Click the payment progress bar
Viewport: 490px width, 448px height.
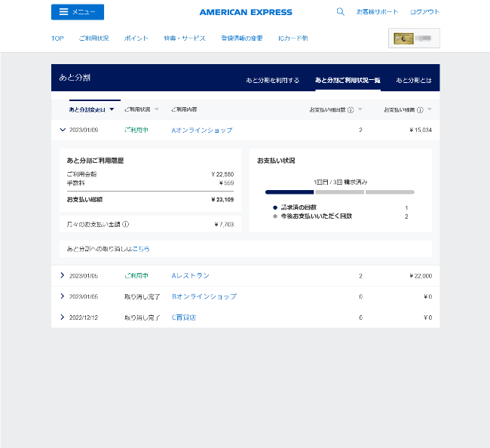click(339, 192)
